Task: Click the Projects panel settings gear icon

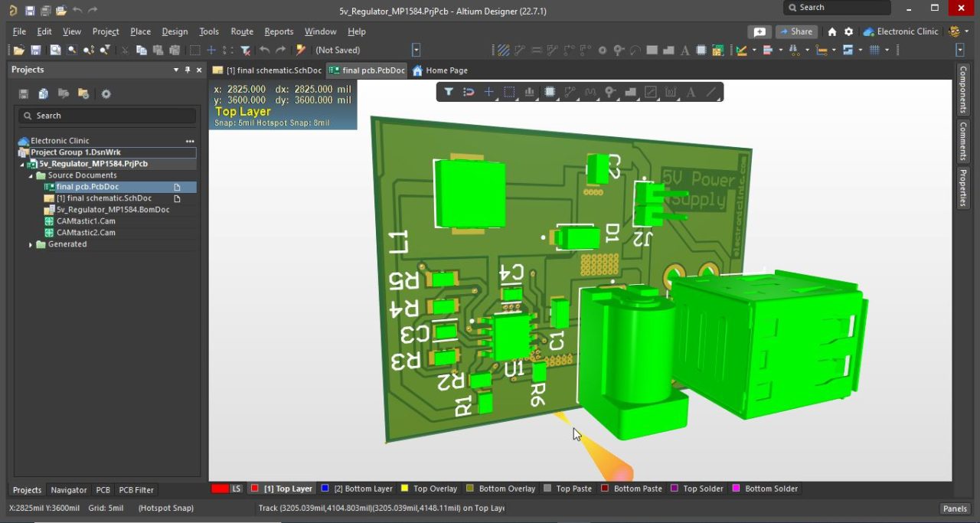Action: [106, 94]
